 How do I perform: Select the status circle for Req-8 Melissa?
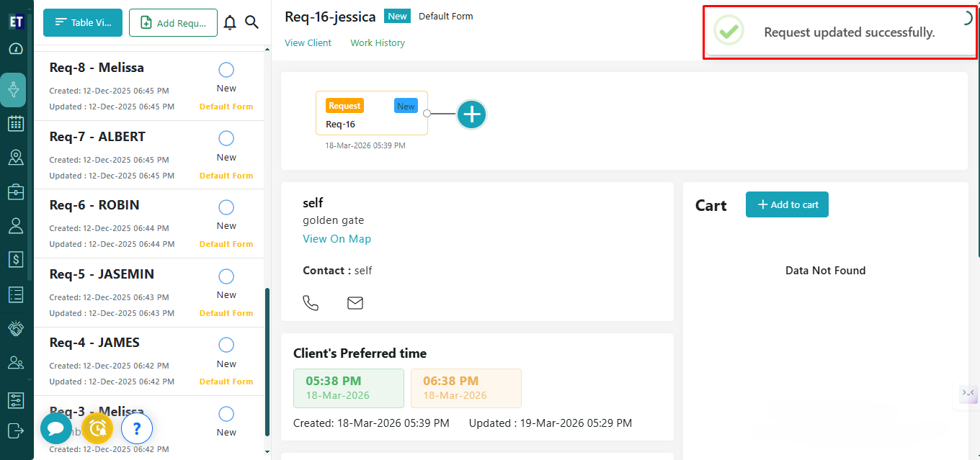[x=226, y=70]
